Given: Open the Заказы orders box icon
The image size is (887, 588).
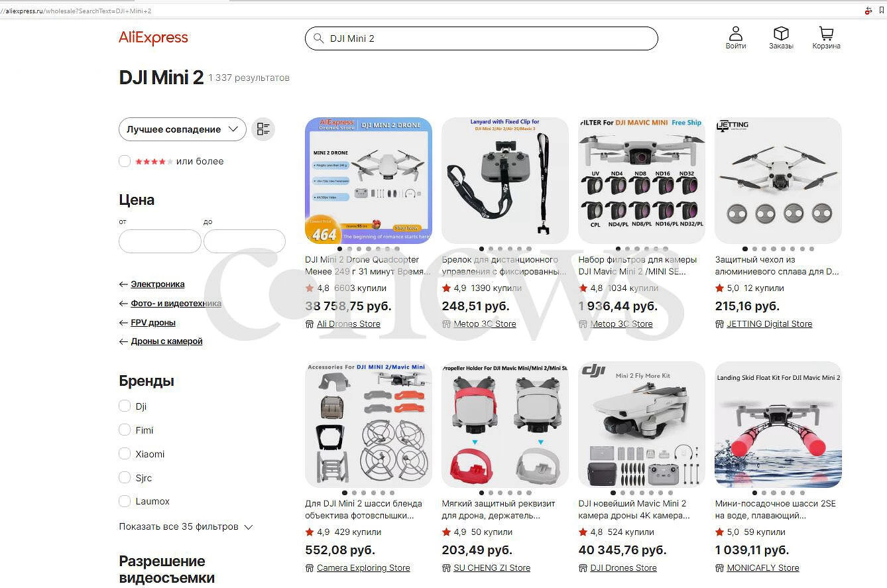Looking at the screenshot, I should [x=781, y=33].
